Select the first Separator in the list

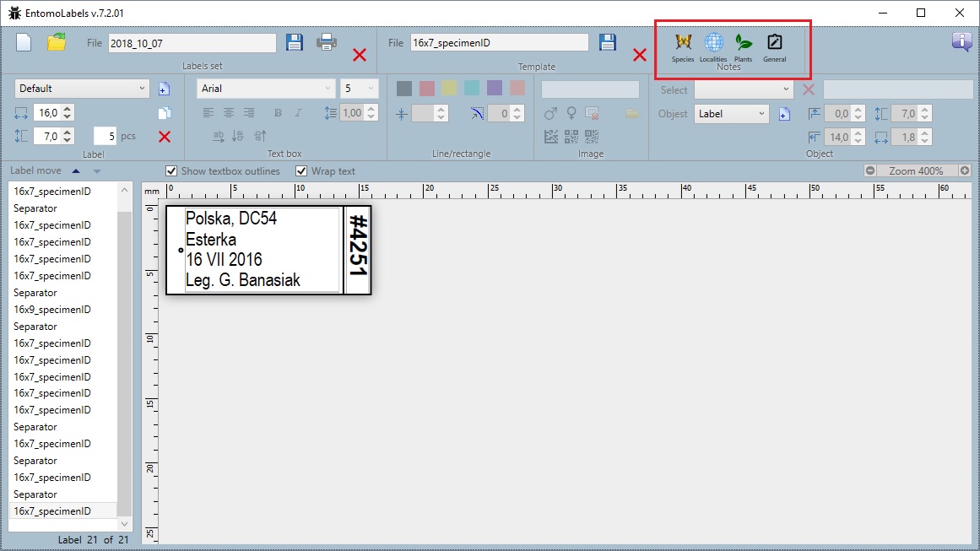click(35, 208)
